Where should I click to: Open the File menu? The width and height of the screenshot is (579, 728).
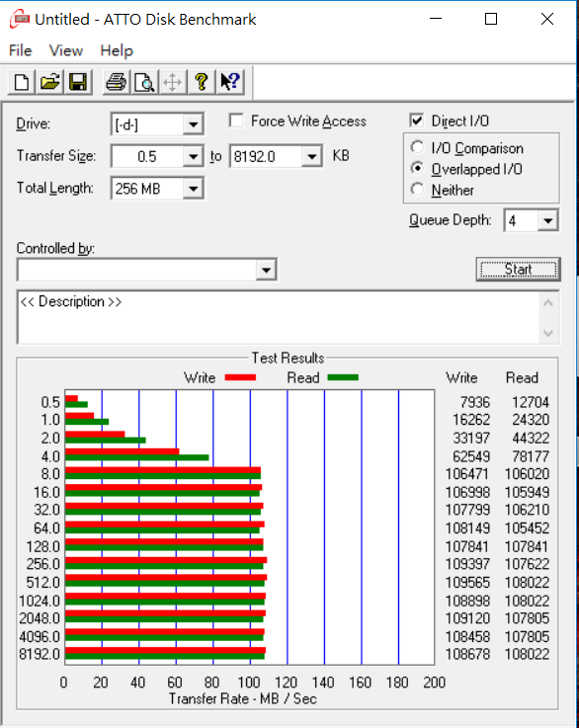point(20,50)
